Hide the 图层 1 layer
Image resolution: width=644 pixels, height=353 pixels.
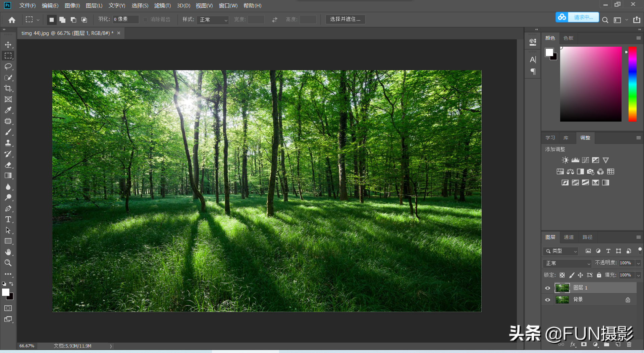548,288
